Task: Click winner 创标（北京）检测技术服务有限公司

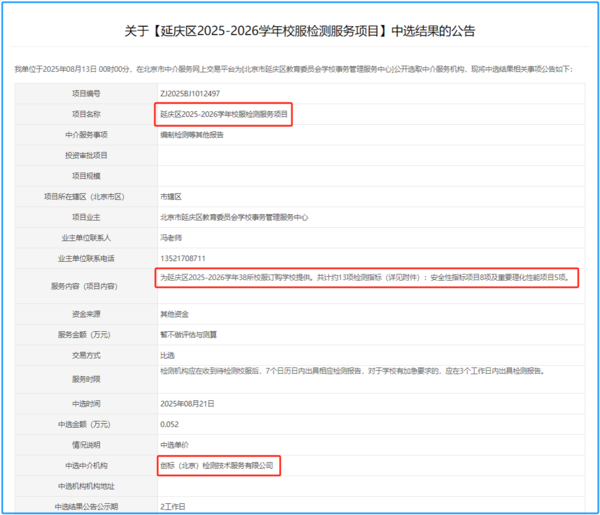Action: pos(217,466)
